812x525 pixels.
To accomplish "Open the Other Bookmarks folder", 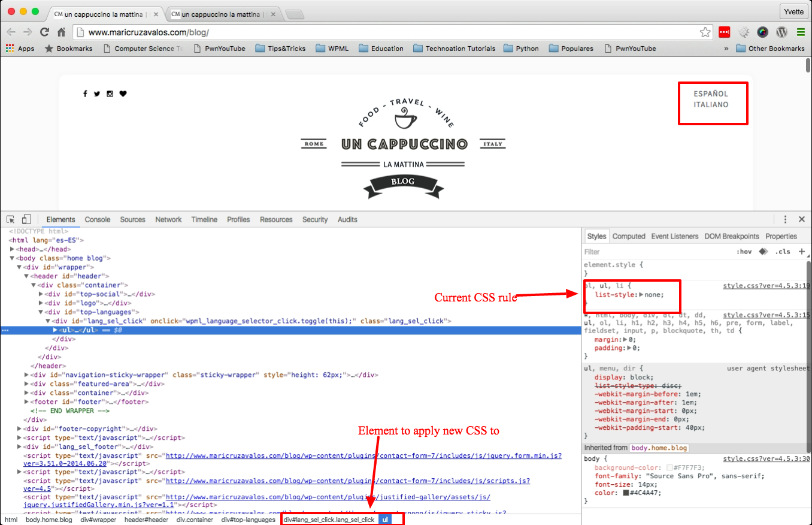I will [x=770, y=49].
